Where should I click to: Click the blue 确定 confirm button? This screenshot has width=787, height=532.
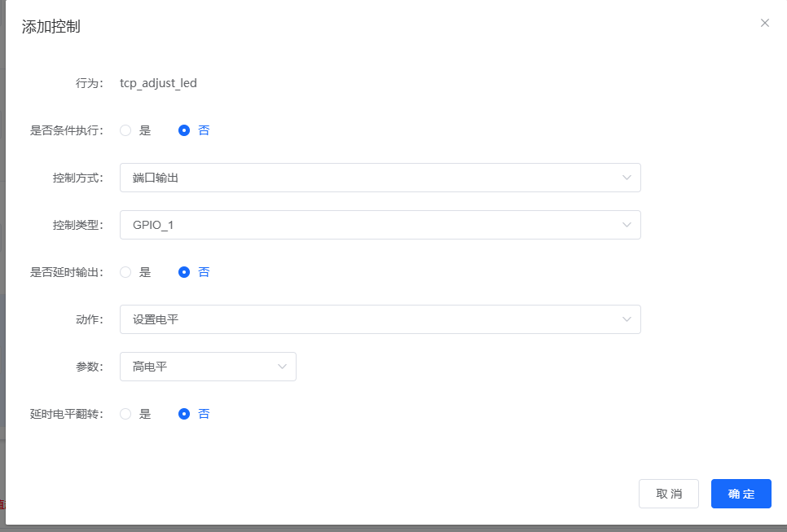click(x=741, y=494)
